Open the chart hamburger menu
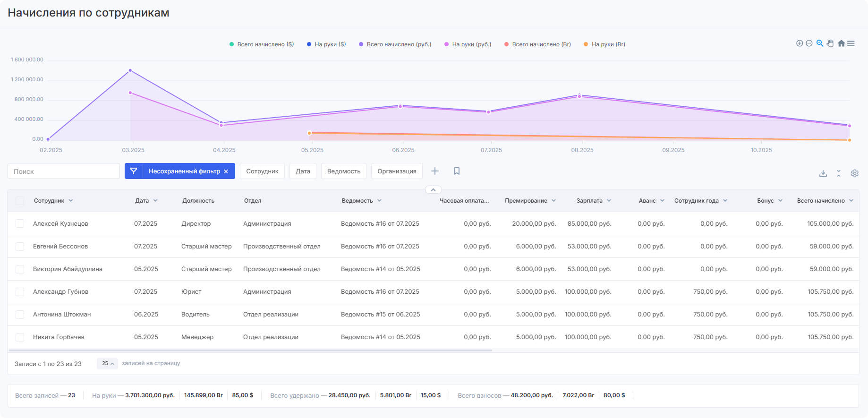Viewport: 868px width, 418px height. (851, 43)
